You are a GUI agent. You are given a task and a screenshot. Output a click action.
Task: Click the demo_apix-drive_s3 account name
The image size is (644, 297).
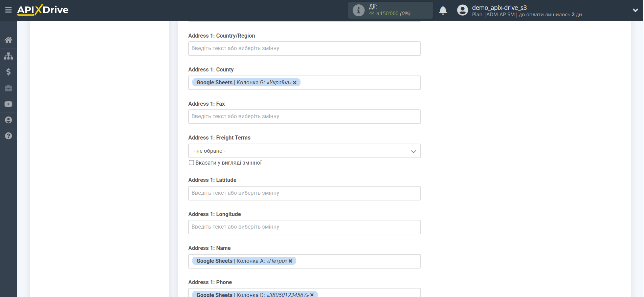pos(499,7)
